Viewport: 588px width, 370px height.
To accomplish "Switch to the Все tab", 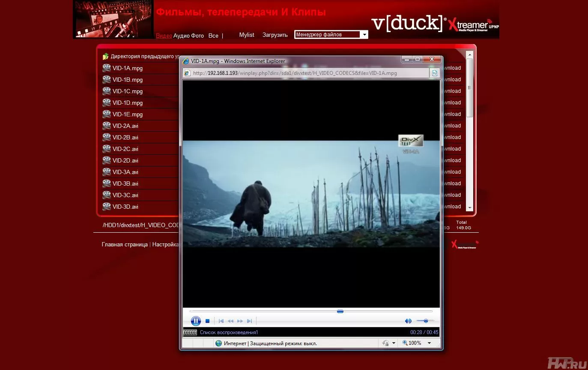I will [x=213, y=36].
